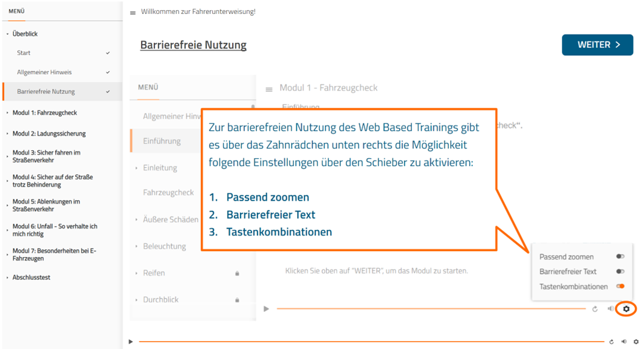Mute audio with the bottom bar speaker icon
Viewport: 644px width, 349px height.
coord(624,342)
